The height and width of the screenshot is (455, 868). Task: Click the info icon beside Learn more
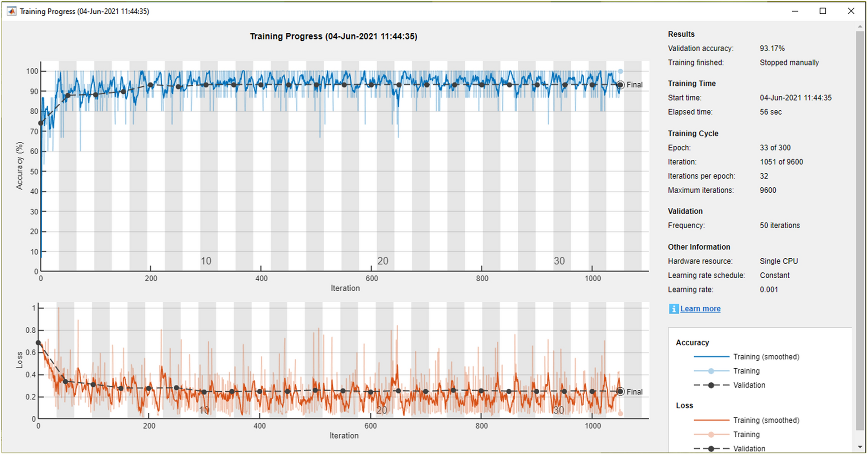coord(674,309)
